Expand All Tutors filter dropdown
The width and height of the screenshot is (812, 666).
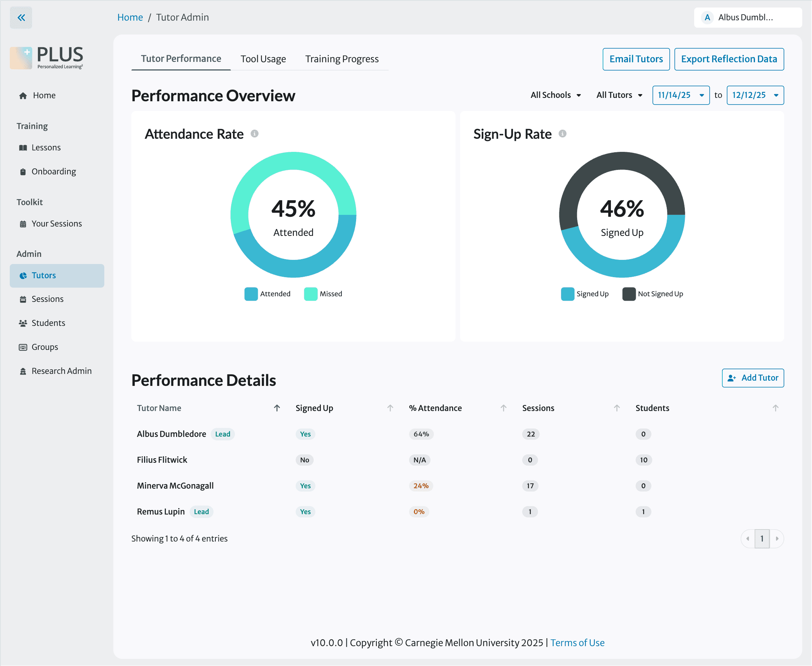click(619, 95)
